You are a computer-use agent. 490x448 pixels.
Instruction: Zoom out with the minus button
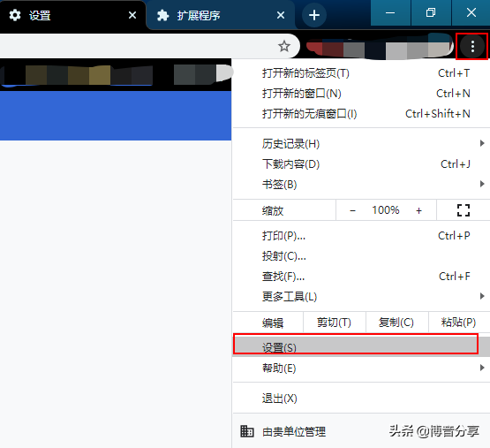pos(352,210)
